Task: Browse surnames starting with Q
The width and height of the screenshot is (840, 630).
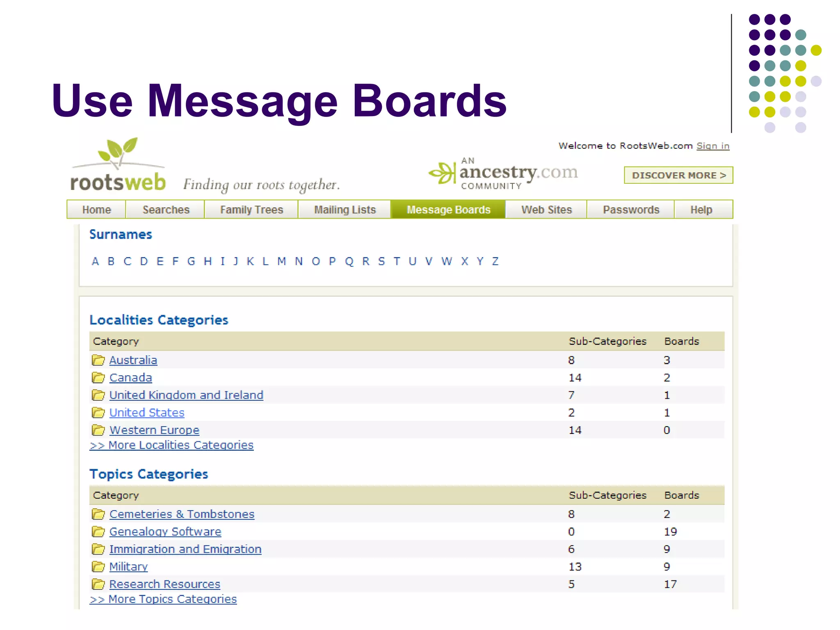Action: click(x=349, y=261)
